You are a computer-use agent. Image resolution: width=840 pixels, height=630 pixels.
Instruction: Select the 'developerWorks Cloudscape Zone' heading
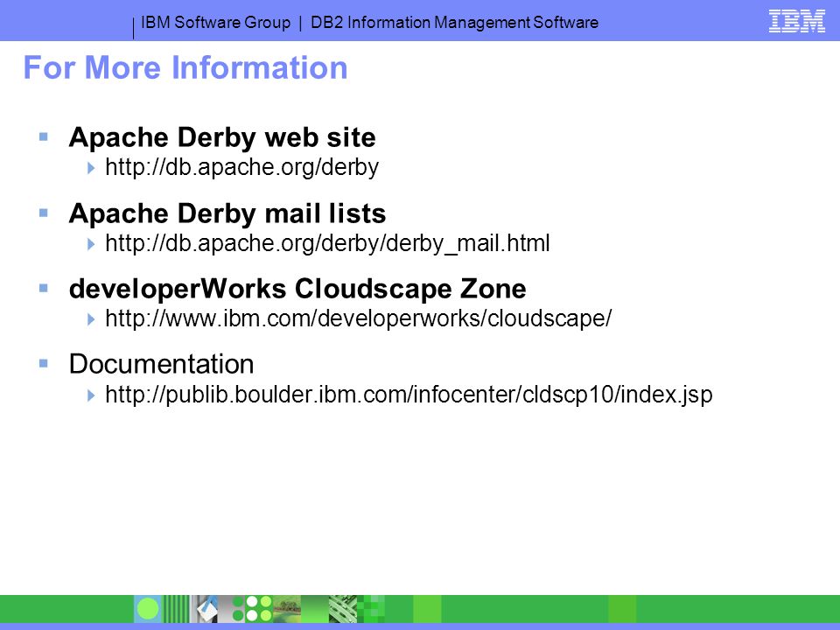click(x=297, y=290)
